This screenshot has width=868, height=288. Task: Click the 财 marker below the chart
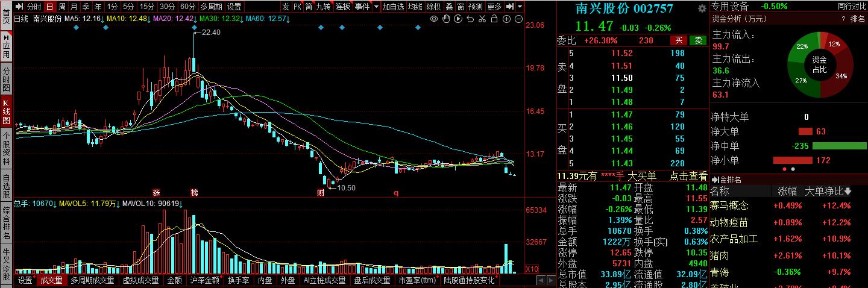point(321,193)
